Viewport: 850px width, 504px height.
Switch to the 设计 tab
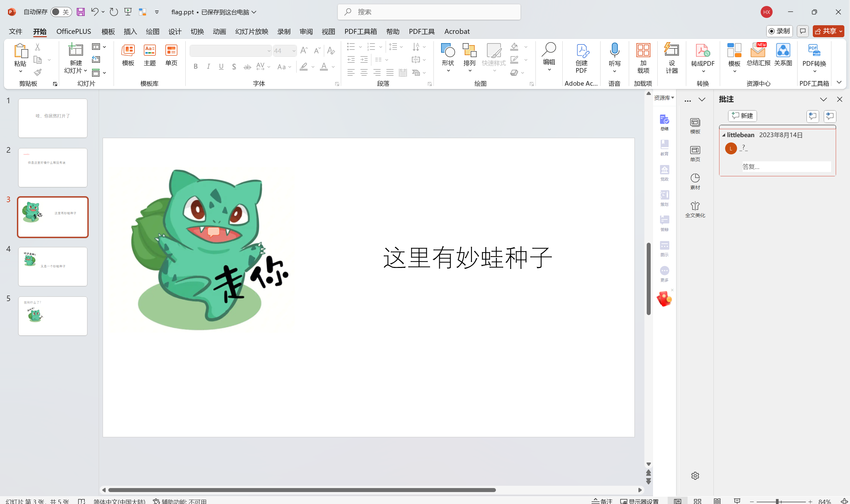175,31
